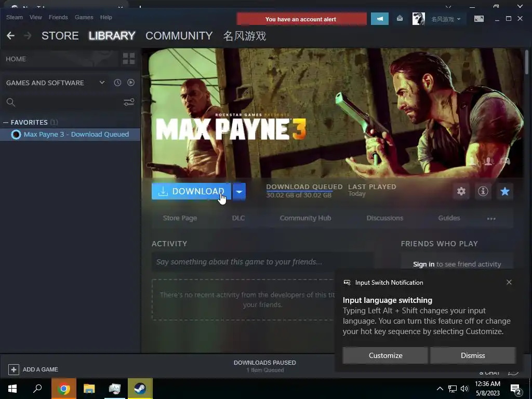Open the Steam menu

pyautogui.click(x=14, y=17)
